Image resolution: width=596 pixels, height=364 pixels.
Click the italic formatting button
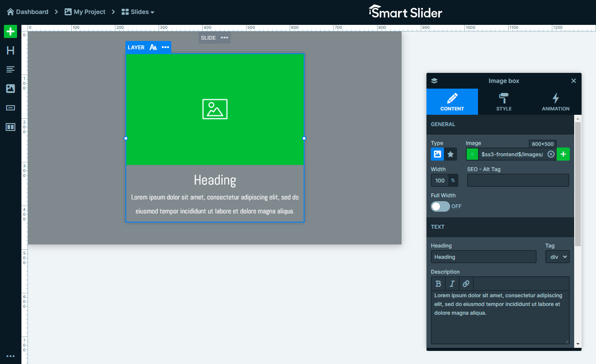pos(452,284)
